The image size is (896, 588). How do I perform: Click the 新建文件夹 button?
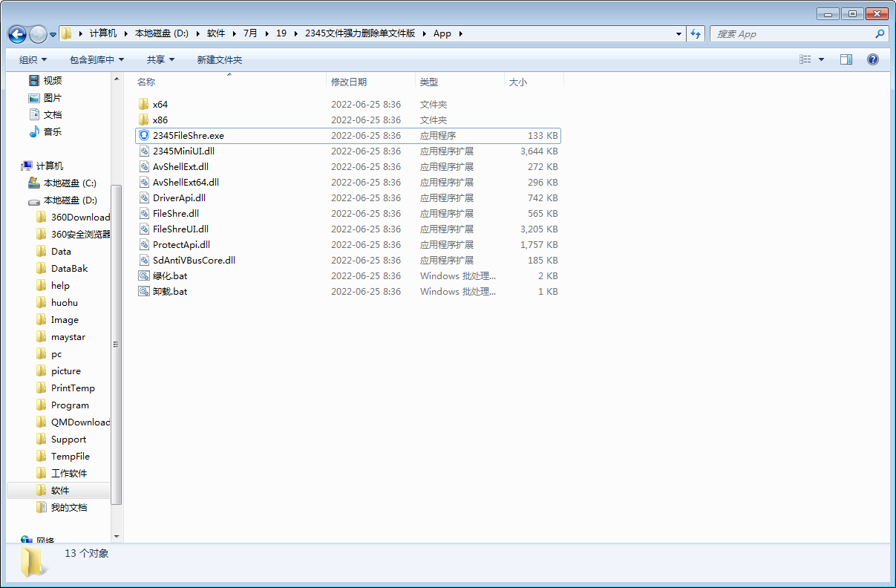[x=220, y=59]
